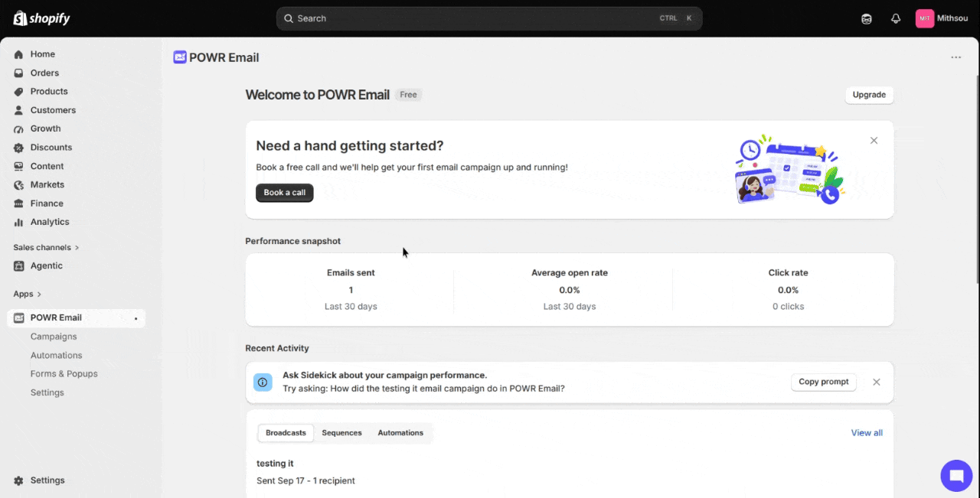Click the Recent Activity heading
This screenshot has width=980, height=498.
(277, 348)
